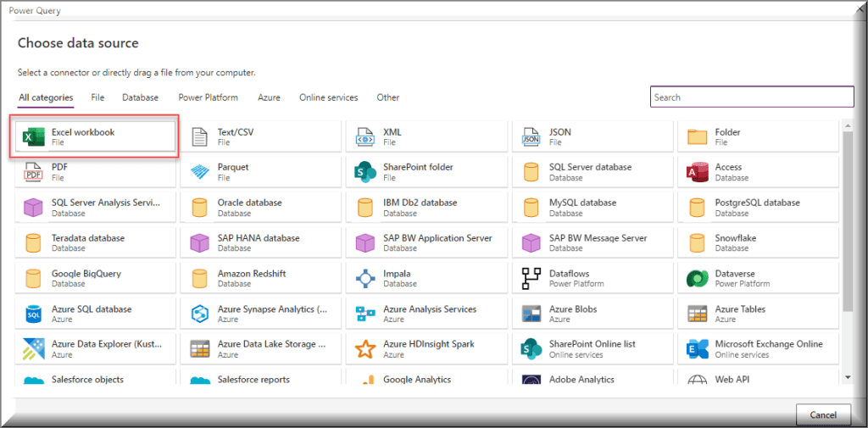This screenshot has height=428, width=868.
Task: Select the Parquet connector icon
Action: point(199,172)
